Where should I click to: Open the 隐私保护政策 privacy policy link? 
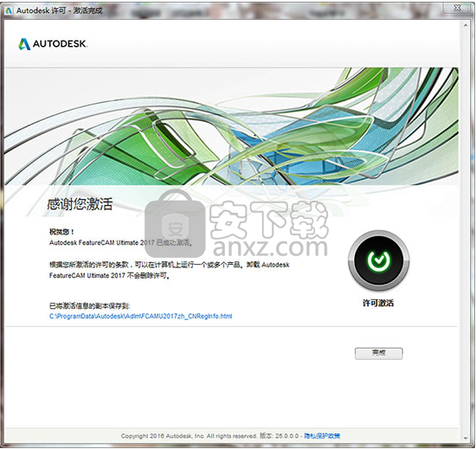pos(322,436)
